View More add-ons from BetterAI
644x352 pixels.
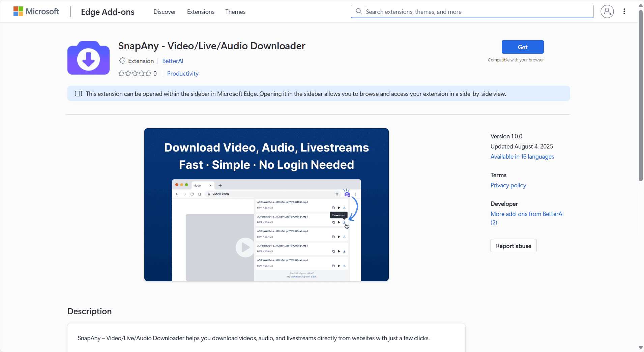click(x=527, y=214)
